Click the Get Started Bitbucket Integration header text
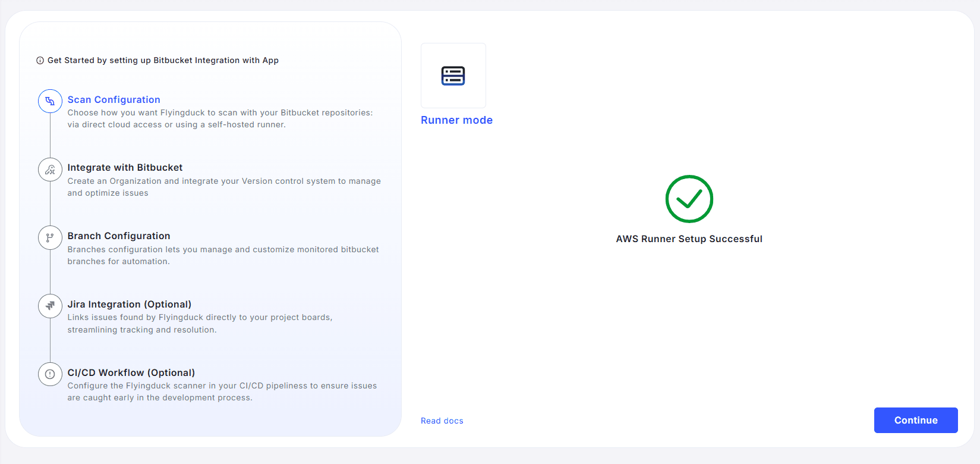Screen dimensions: 980x464 [163, 61]
